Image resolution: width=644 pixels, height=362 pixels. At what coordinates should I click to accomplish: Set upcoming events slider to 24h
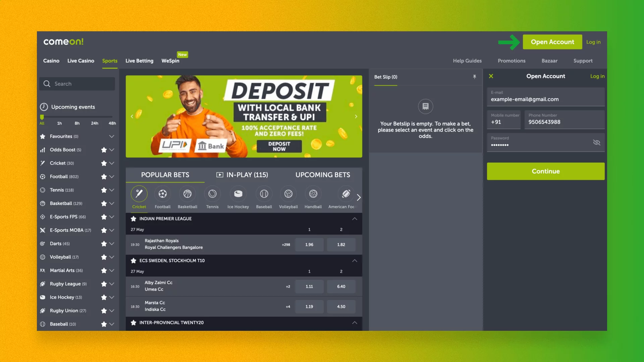tap(95, 123)
